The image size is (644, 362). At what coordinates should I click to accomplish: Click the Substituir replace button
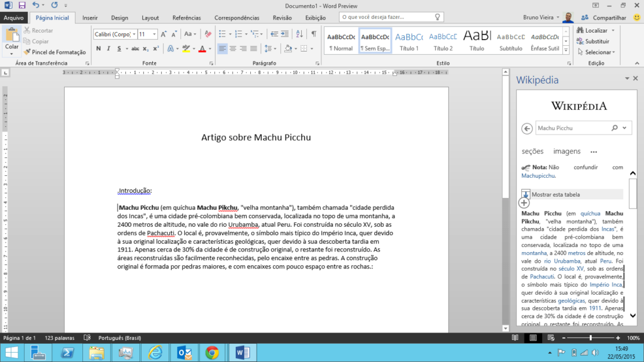[592, 41]
